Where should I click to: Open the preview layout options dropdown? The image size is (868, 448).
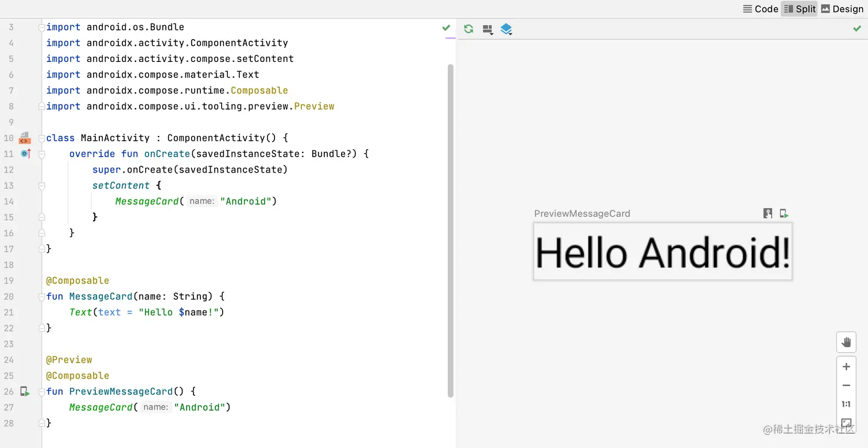(488, 29)
